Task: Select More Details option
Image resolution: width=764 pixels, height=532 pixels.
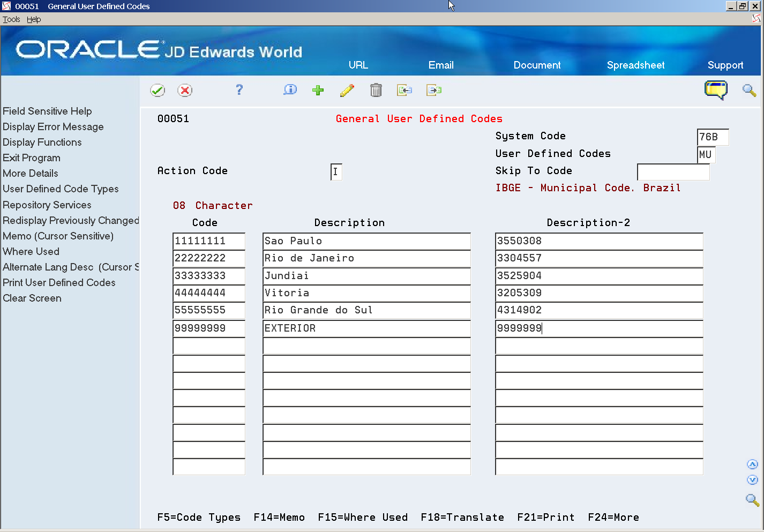Action: (31, 173)
